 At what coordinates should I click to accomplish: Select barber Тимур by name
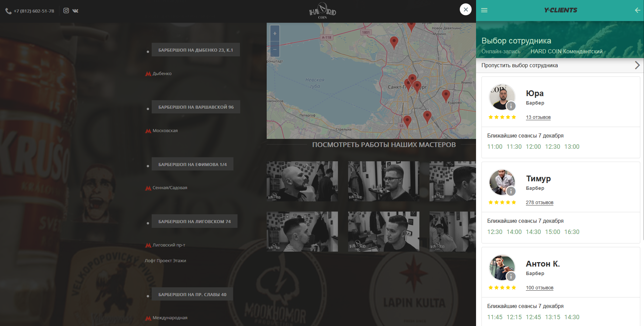coord(538,179)
